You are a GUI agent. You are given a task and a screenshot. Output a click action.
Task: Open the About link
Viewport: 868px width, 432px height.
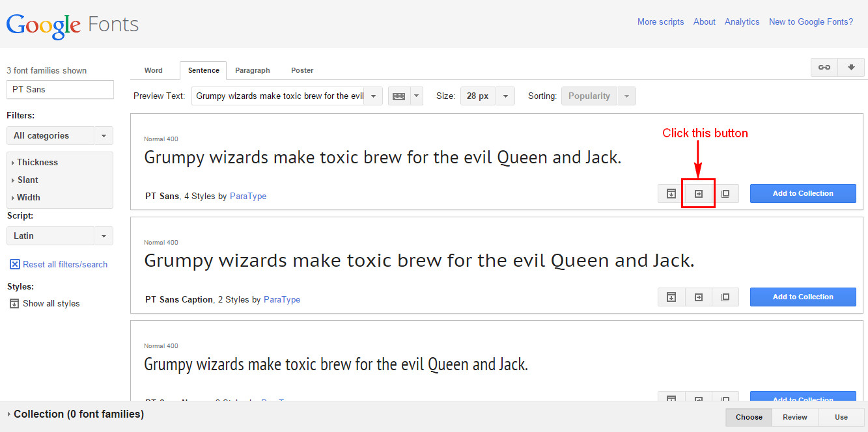point(705,22)
